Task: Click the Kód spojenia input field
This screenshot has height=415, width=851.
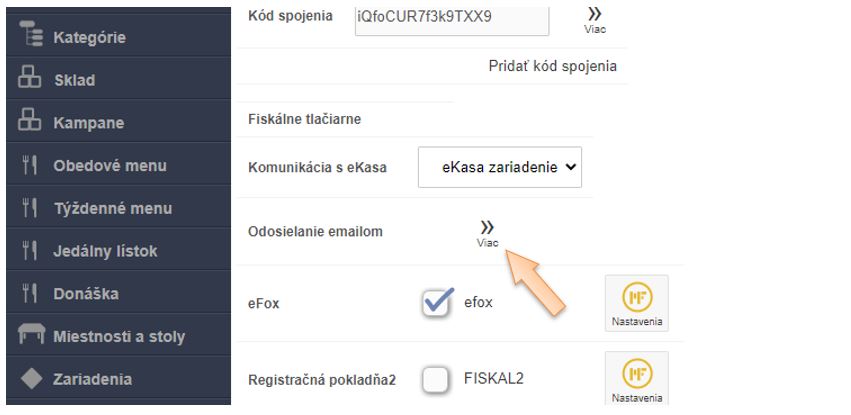Action: (451, 17)
